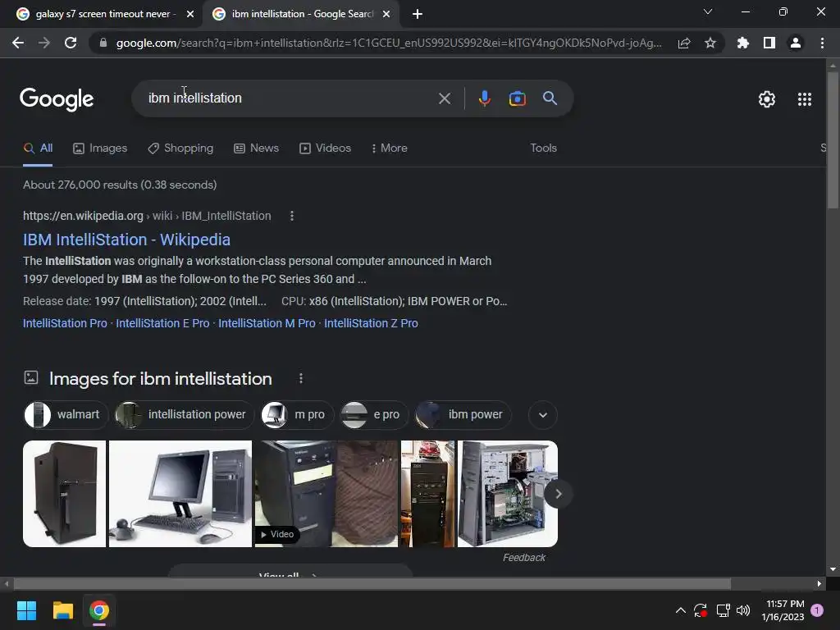
Task: Open the Chrome extensions puzzle icon
Action: point(742,43)
